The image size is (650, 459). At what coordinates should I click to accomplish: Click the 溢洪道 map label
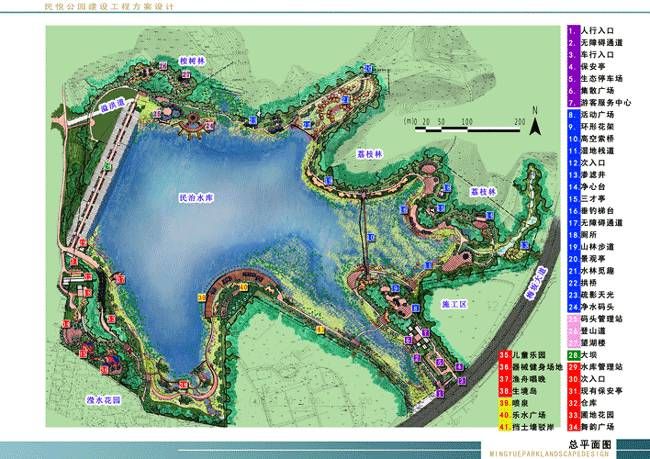pyautogui.click(x=112, y=106)
